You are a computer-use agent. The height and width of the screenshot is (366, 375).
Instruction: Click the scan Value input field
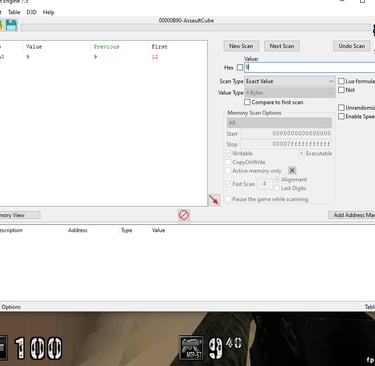[x=310, y=67]
